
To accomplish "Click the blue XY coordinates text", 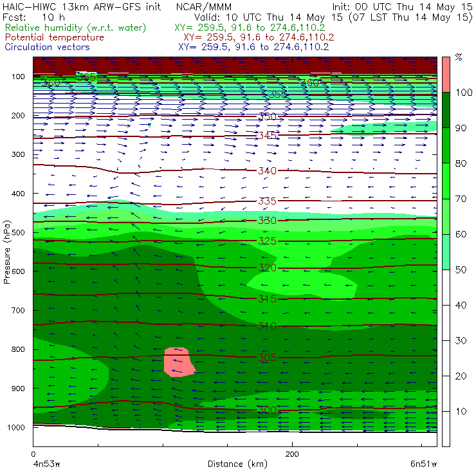I will coord(253,47).
